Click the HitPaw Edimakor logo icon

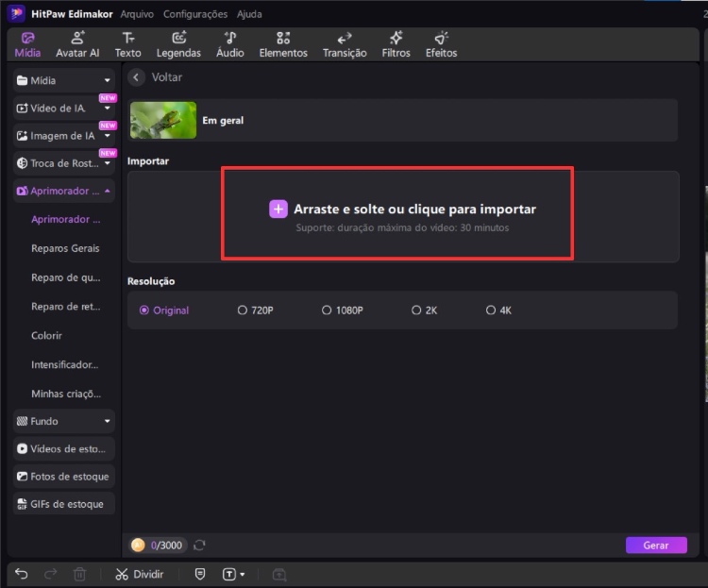[x=16, y=13]
